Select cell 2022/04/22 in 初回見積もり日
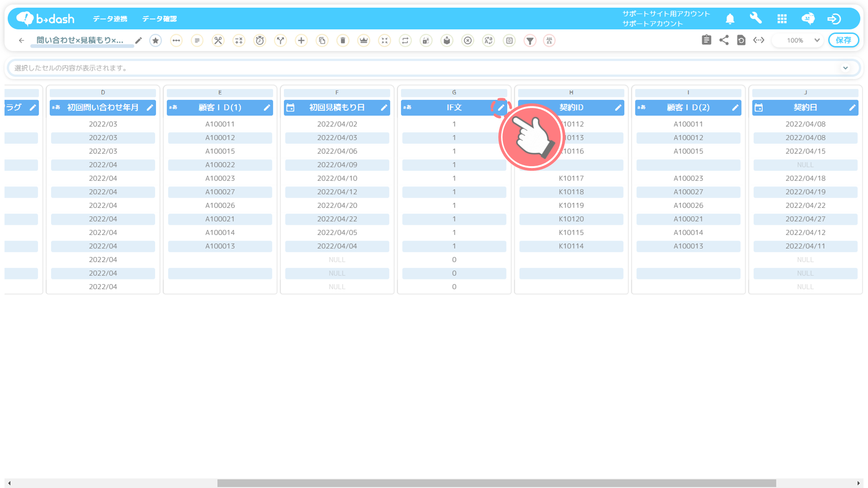This screenshot has height=488, width=868. (x=337, y=219)
